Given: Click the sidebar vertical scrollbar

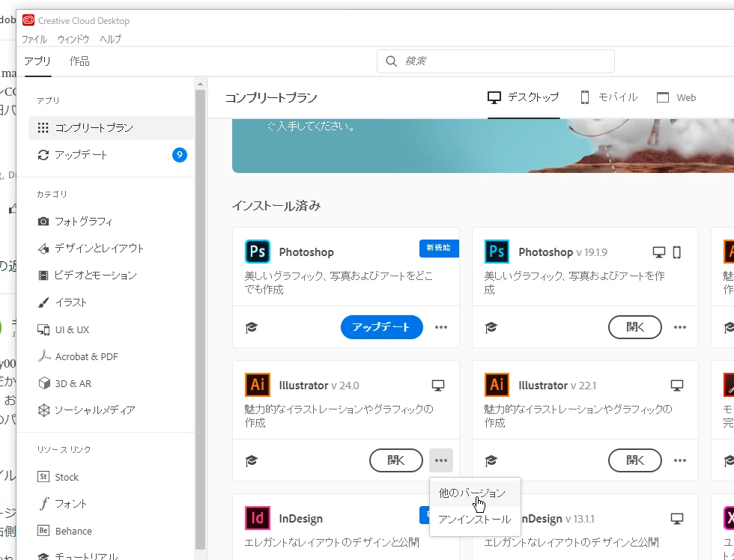Looking at the screenshot, I should (201, 320).
